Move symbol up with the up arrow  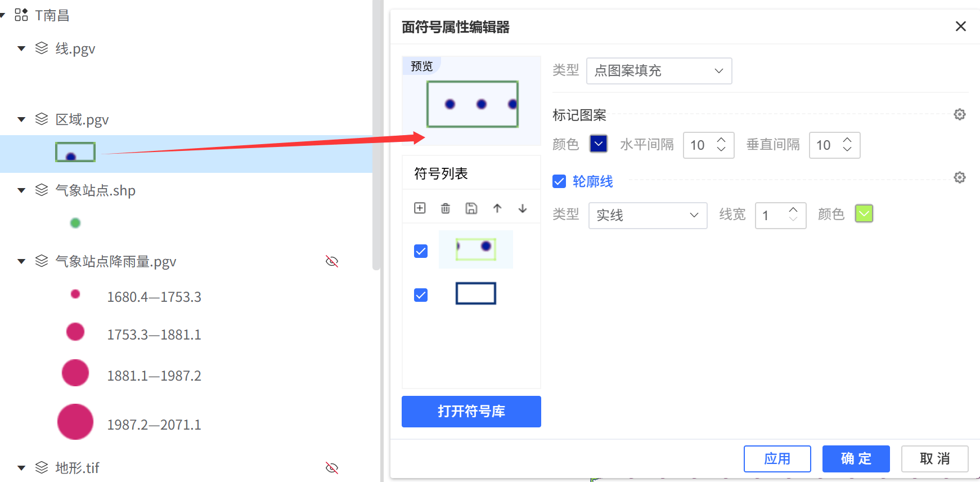coord(497,208)
